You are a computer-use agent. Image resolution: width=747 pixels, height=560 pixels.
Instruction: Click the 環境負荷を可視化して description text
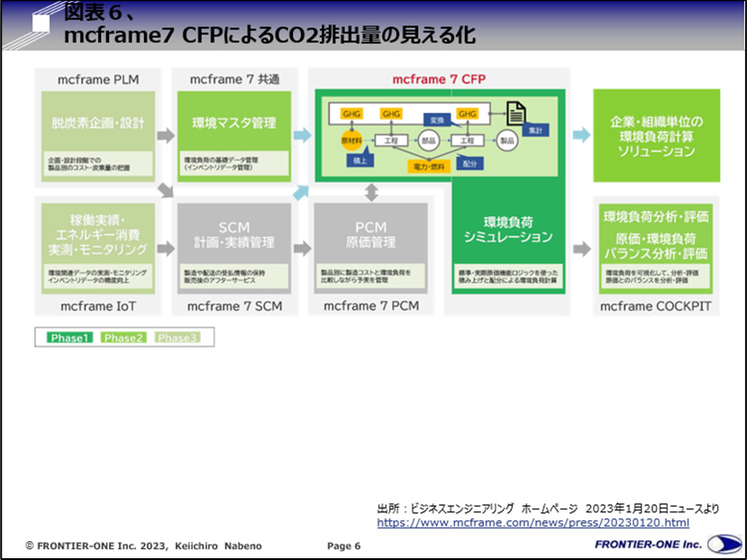[651, 276]
